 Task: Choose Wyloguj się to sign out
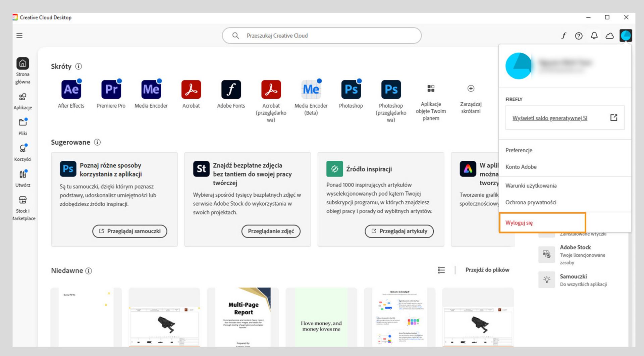(x=519, y=223)
